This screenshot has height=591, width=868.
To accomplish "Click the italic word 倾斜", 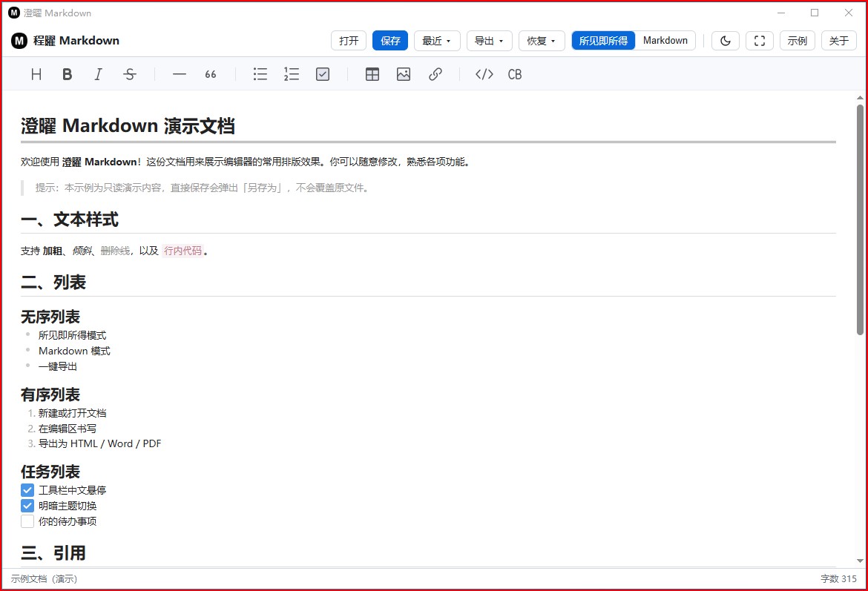I will pos(82,251).
